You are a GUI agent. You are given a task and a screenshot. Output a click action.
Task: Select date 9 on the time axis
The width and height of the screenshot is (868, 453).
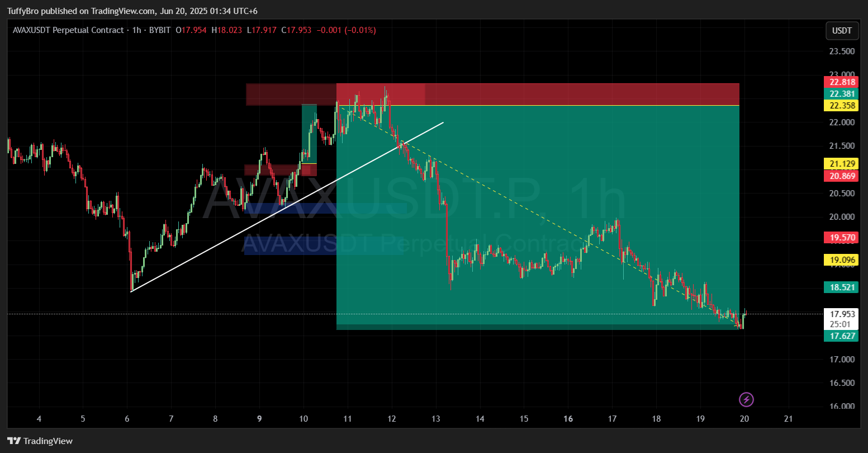pos(259,418)
